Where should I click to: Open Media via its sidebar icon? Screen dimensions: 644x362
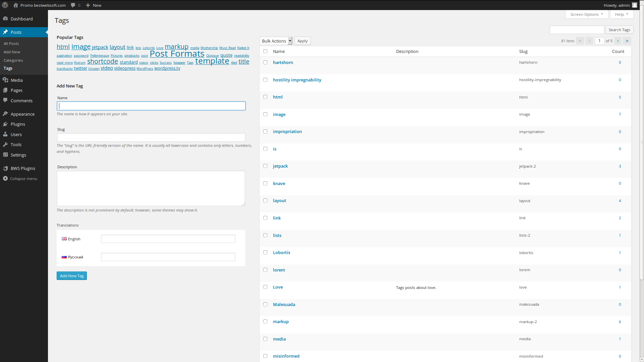(5, 80)
